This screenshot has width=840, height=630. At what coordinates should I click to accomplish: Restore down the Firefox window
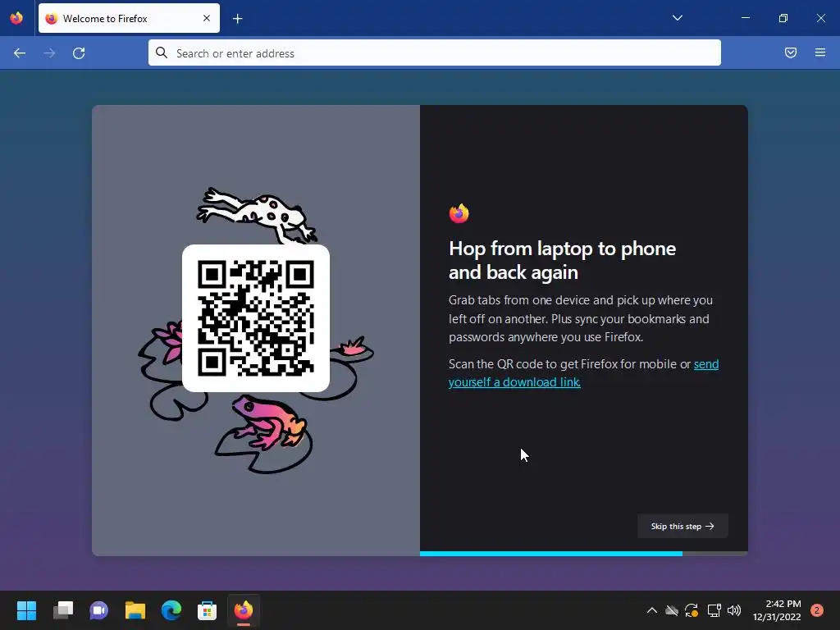pyautogui.click(x=783, y=18)
